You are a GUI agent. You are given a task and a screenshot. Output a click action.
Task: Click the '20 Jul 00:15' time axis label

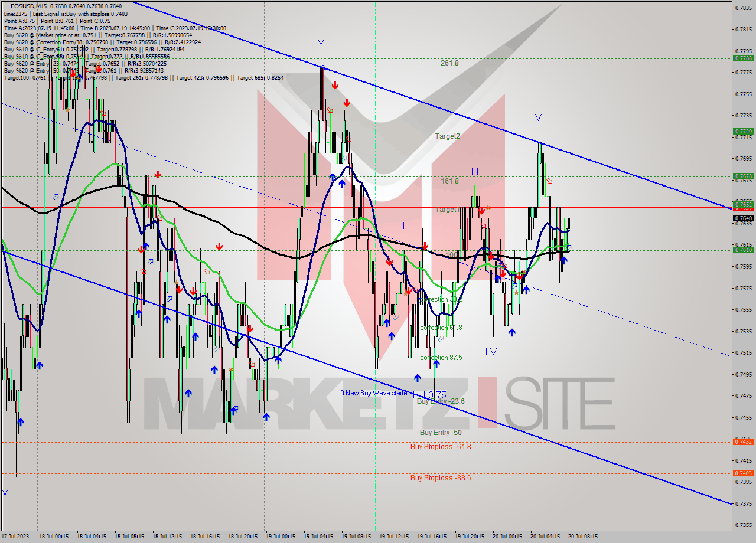pyautogui.click(x=507, y=537)
